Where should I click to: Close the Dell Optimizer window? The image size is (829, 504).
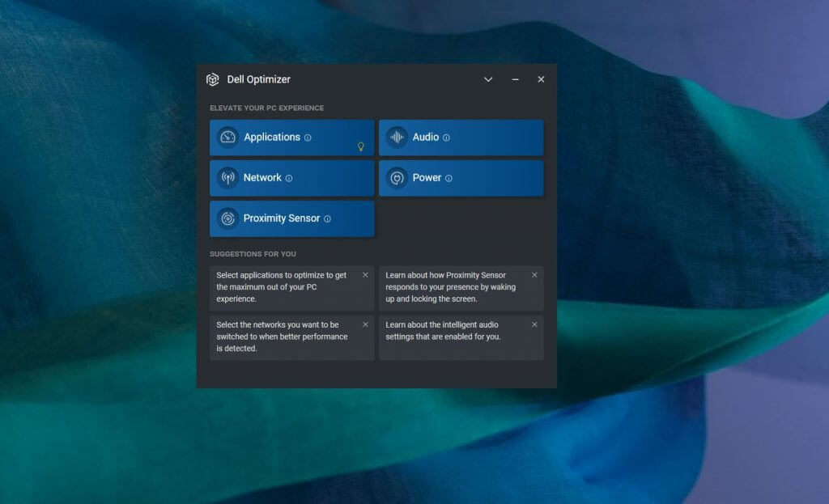[x=541, y=79]
